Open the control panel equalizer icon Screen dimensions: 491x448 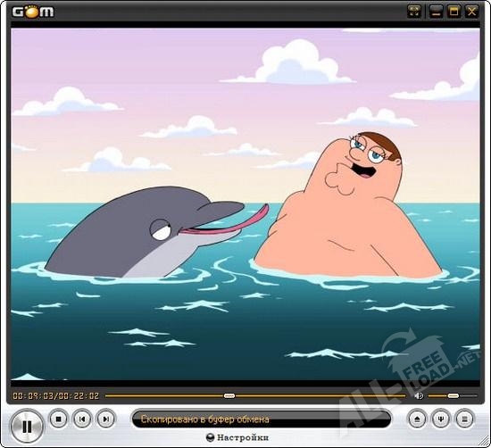[441, 419]
